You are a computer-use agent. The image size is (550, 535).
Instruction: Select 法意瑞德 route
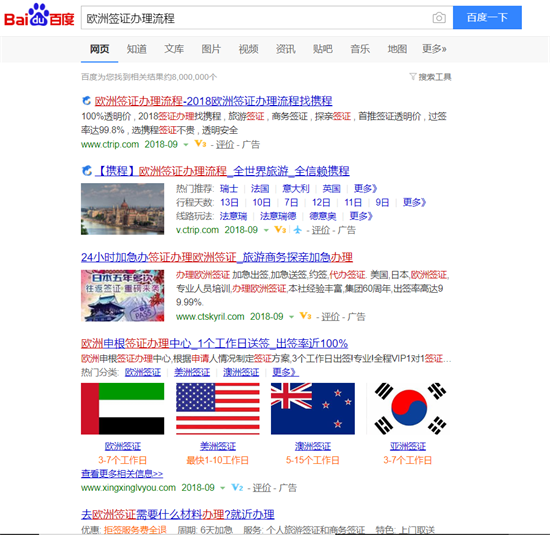tap(278, 216)
